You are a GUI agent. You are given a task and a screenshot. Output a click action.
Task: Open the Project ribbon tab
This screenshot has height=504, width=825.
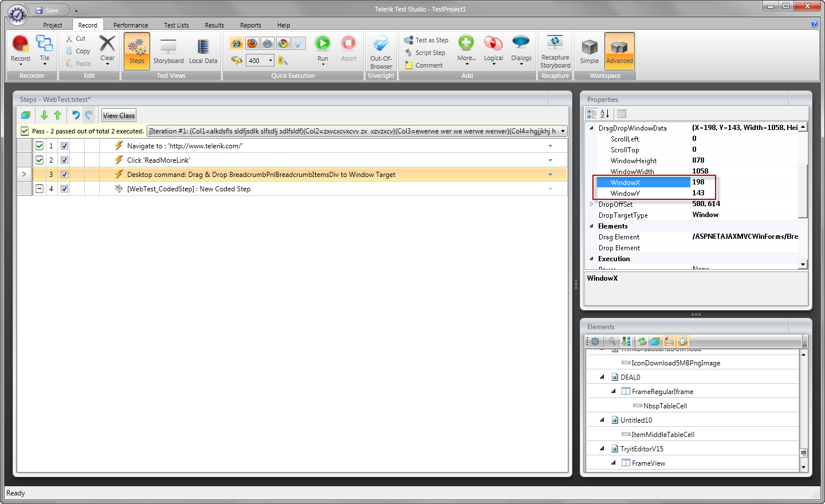[x=53, y=25]
